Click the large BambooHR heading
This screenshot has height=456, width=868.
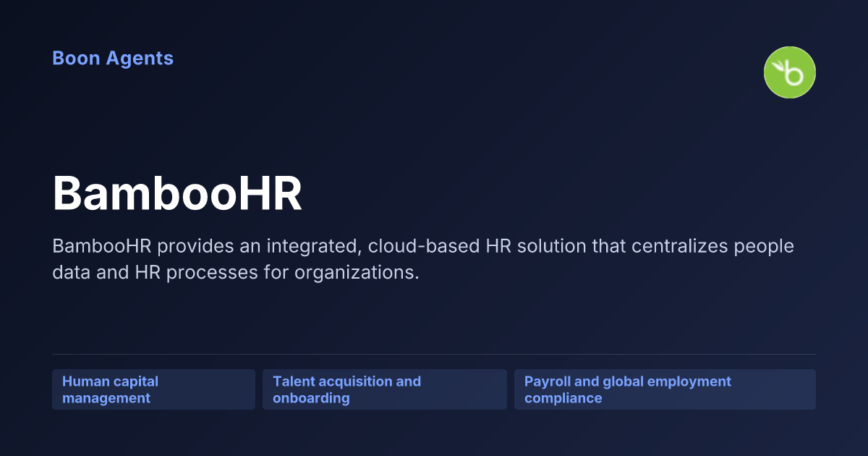(177, 194)
